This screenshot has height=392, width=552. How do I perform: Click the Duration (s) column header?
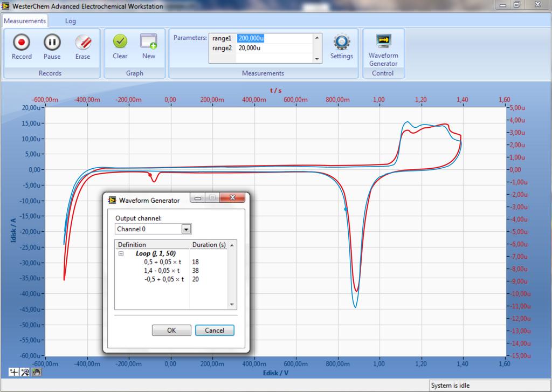209,245
